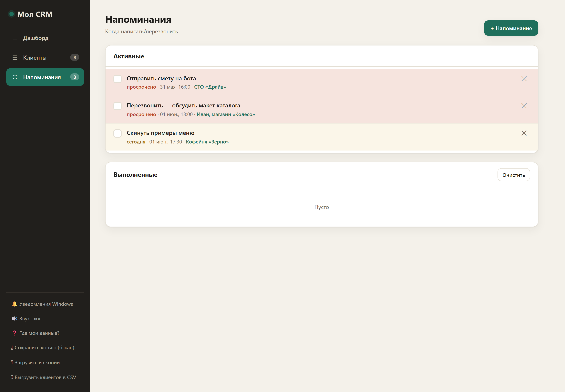
Task: Check off Перезвонить — обсудить макет каталога
Action: click(118, 106)
